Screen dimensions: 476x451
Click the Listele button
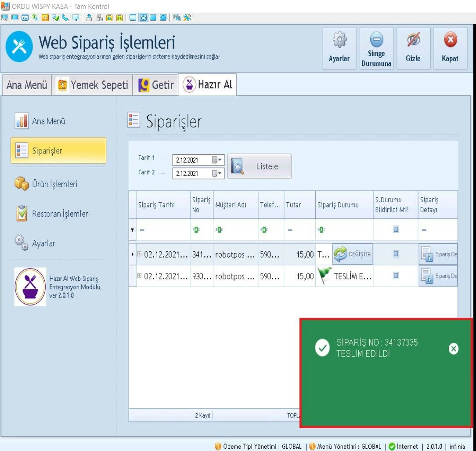(260, 166)
